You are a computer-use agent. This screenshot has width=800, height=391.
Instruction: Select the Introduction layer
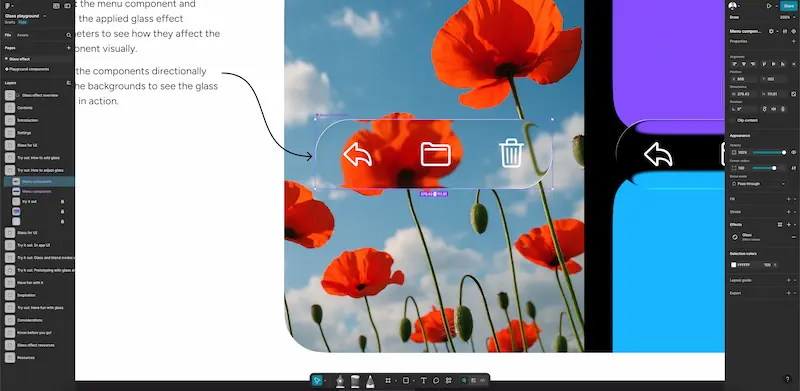coord(28,120)
